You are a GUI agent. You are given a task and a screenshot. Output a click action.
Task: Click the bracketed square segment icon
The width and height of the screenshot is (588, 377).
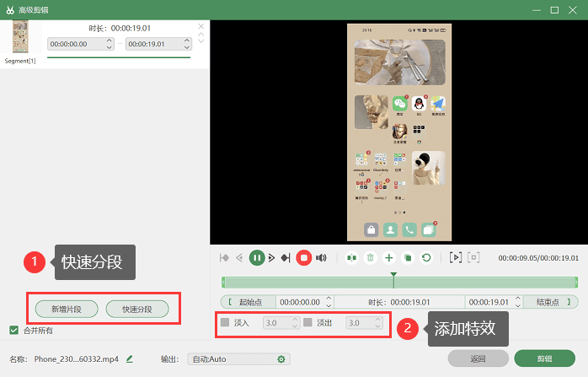[x=473, y=257]
